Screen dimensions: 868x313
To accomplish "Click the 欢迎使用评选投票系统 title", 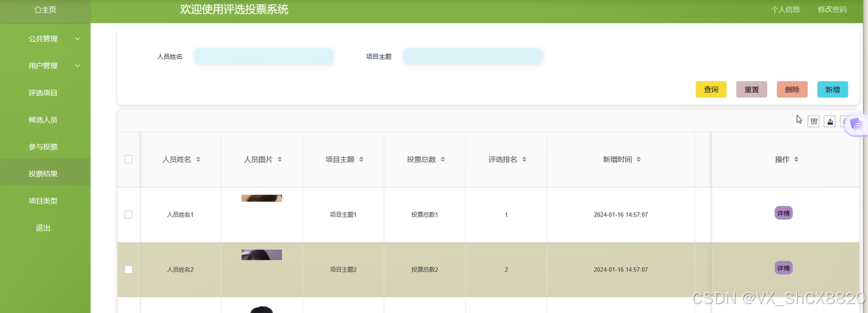I will pyautogui.click(x=234, y=10).
